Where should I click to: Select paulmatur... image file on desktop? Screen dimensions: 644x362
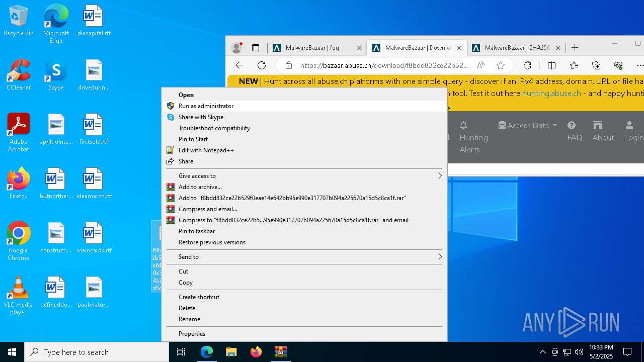click(94, 293)
